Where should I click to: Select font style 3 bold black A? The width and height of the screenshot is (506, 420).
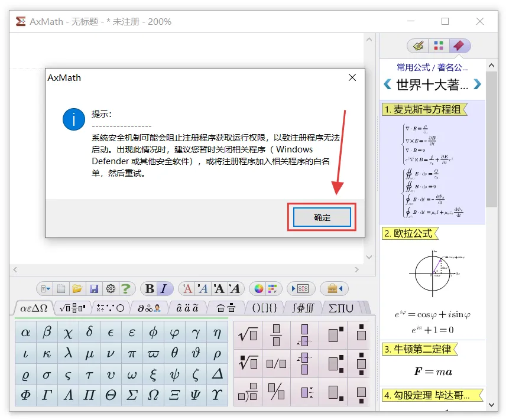(219, 288)
